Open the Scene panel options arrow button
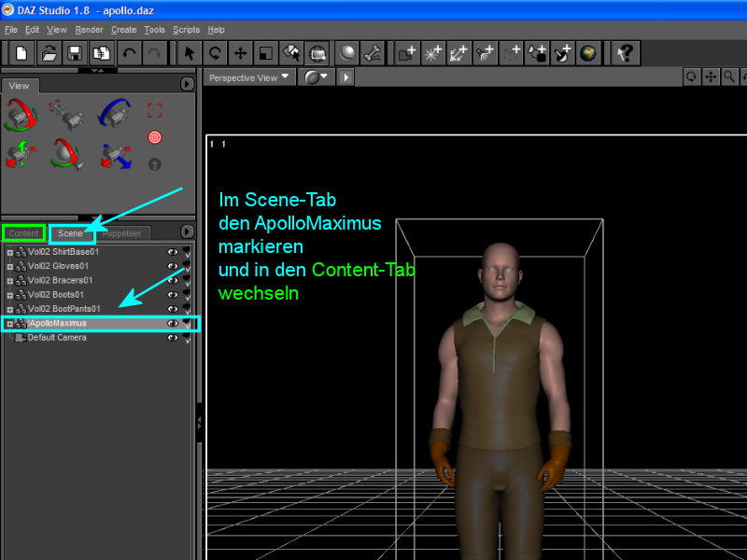747x560 pixels. click(x=187, y=231)
